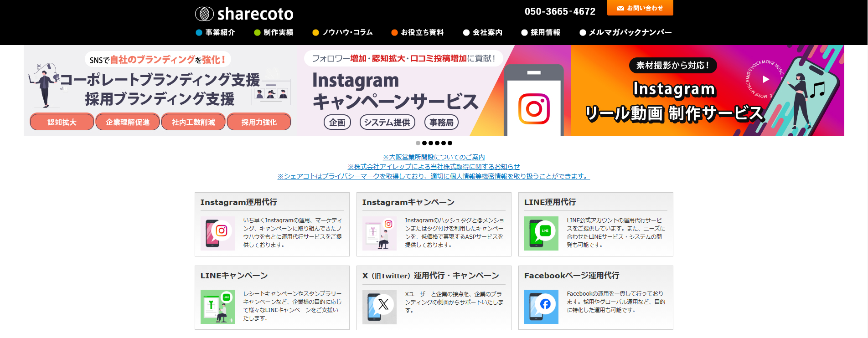Click the blue dot beside 事業紹介
The image size is (868, 338).
199,32
